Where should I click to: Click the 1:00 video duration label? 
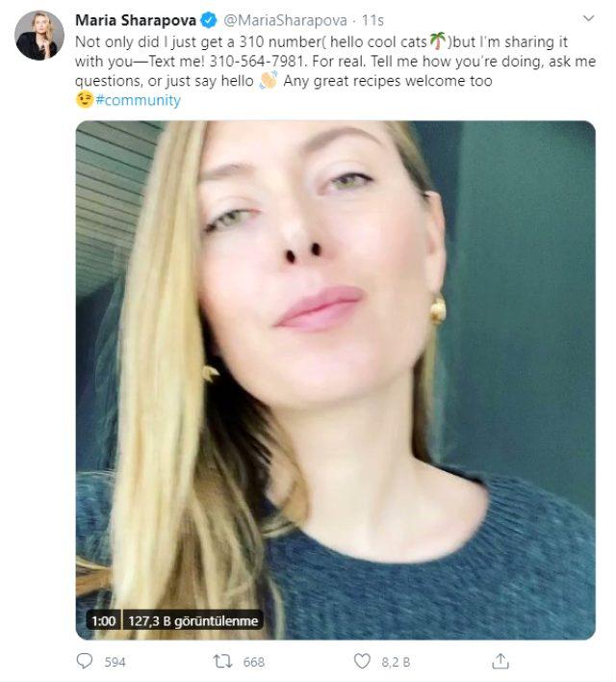104,621
